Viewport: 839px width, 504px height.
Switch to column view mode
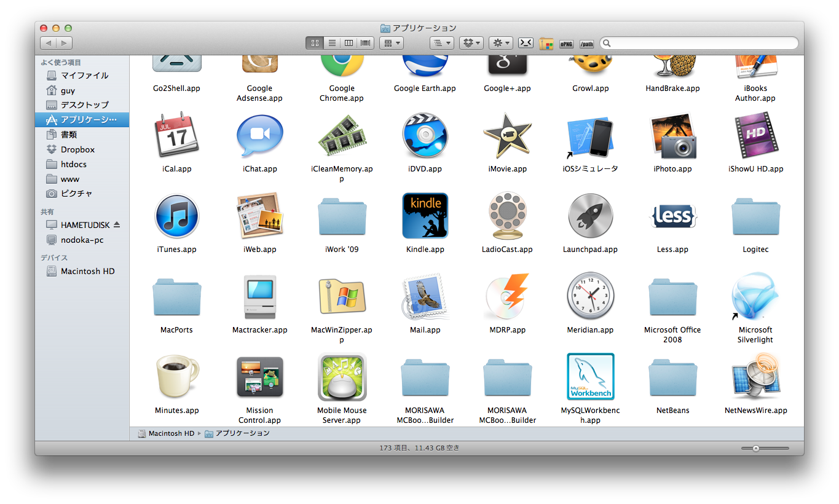[349, 43]
